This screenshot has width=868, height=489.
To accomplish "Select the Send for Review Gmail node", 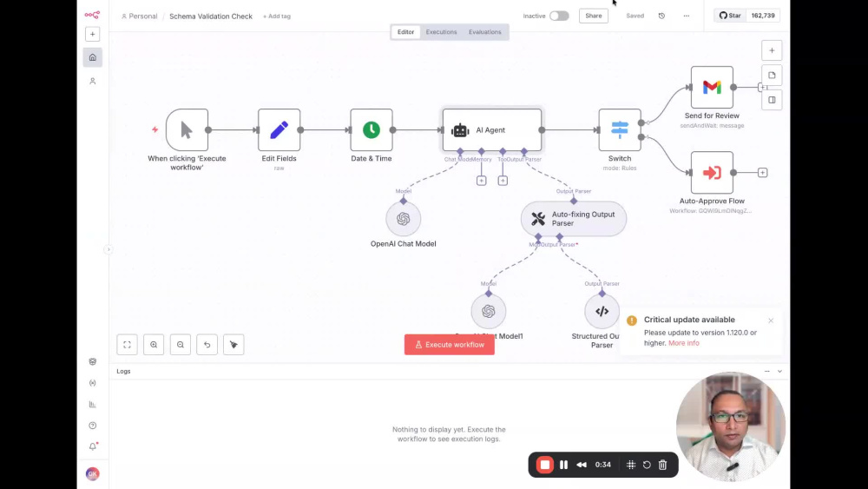I will pyautogui.click(x=712, y=87).
